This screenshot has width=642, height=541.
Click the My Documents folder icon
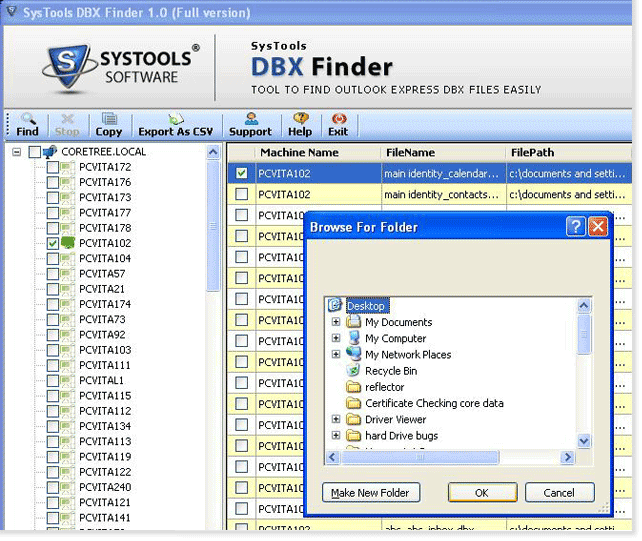click(x=353, y=321)
